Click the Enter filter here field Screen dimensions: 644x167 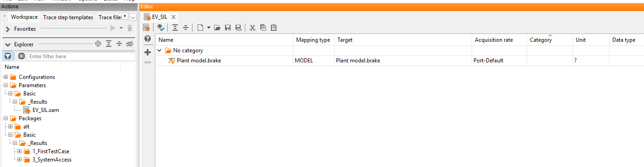point(81,56)
